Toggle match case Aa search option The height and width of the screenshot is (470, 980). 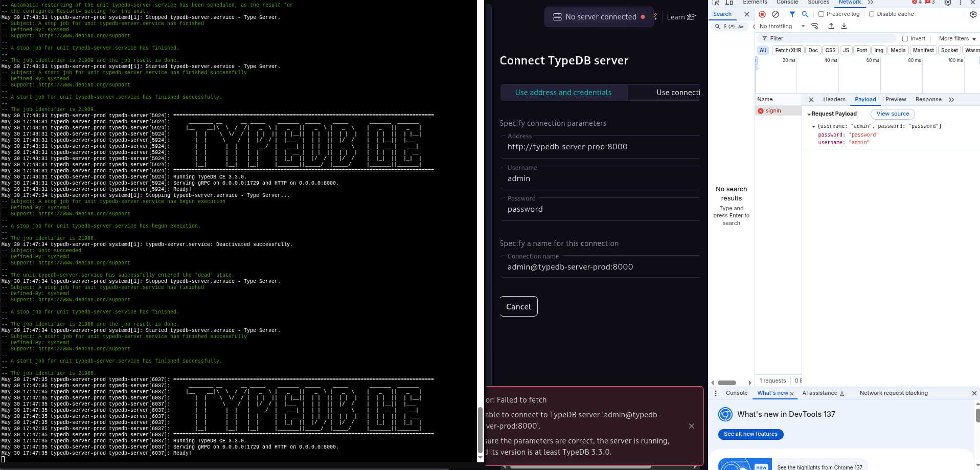(x=741, y=27)
